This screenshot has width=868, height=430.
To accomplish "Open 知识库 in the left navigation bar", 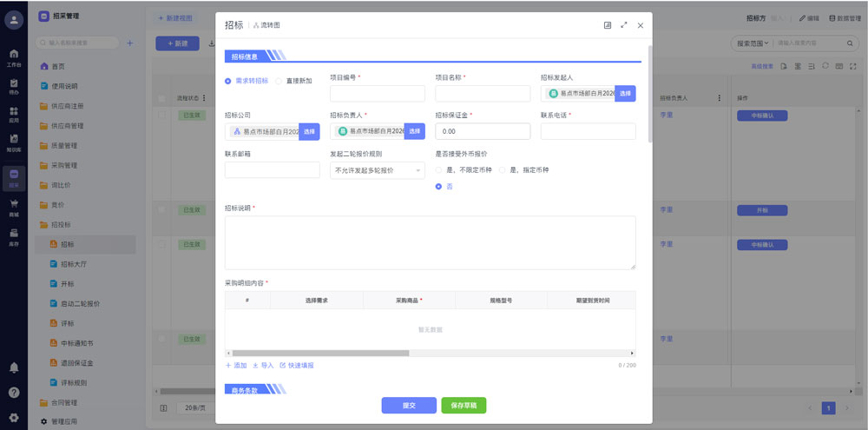I will tap(14, 142).
